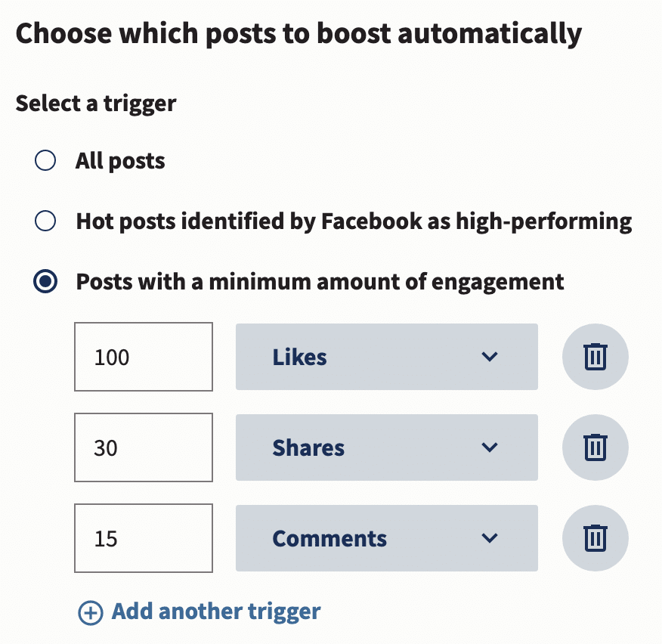Image resolution: width=662 pixels, height=644 pixels.
Task: Click the plus circle icon beside Add another trigger
Action: 91,611
